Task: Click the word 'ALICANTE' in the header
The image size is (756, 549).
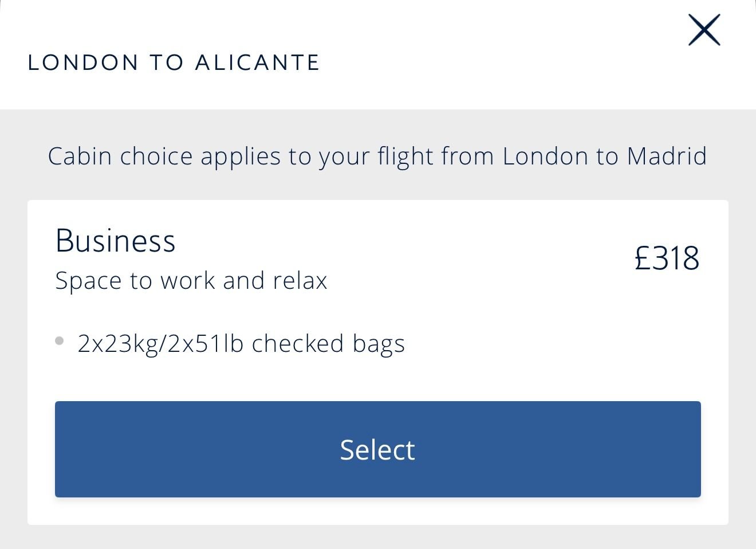Action: (x=257, y=62)
